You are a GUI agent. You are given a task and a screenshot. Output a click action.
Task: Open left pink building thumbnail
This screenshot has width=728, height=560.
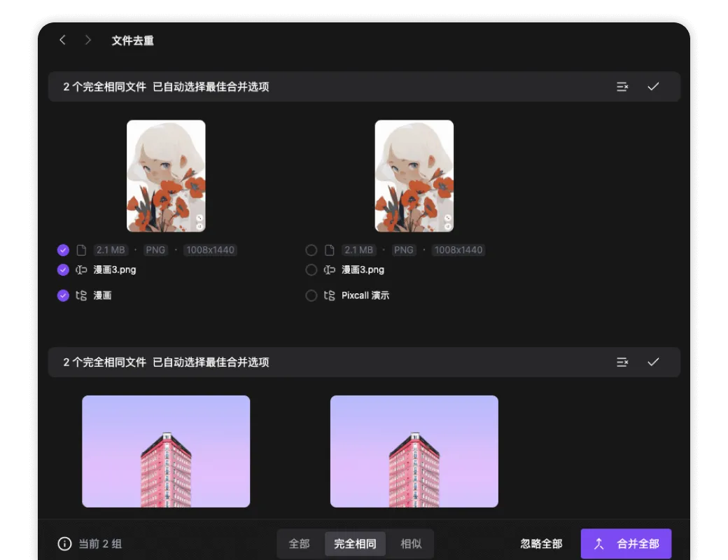coord(166,451)
